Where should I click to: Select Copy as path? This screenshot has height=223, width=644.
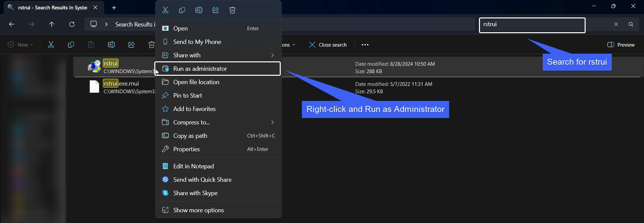(218, 136)
